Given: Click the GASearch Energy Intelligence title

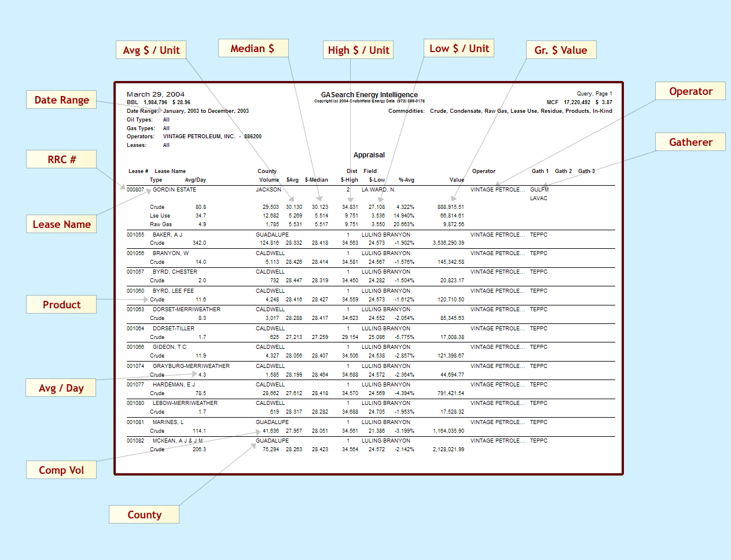Looking at the screenshot, I should 369,95.
